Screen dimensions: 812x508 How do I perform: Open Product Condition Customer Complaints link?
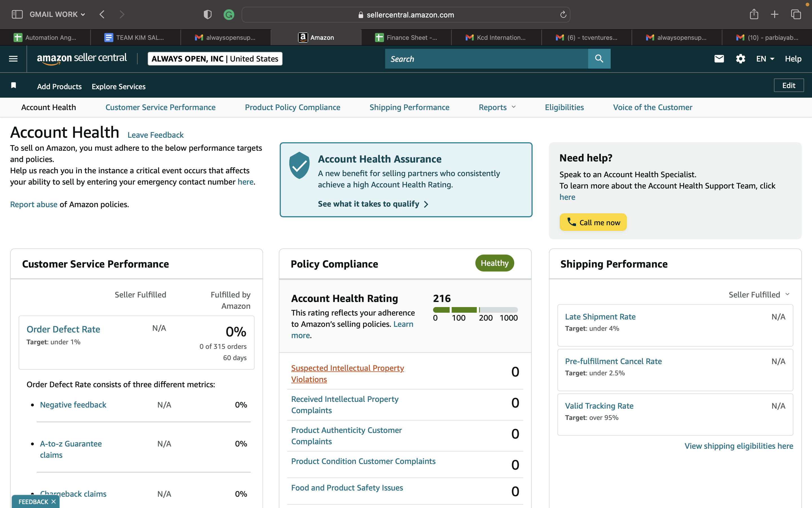(363, 461)
